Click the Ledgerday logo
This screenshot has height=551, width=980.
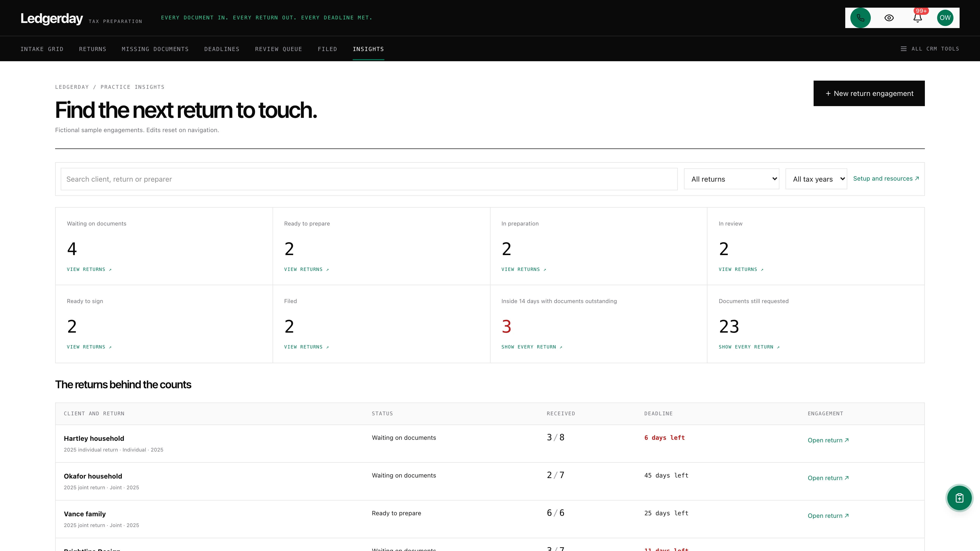pos(51,18)
